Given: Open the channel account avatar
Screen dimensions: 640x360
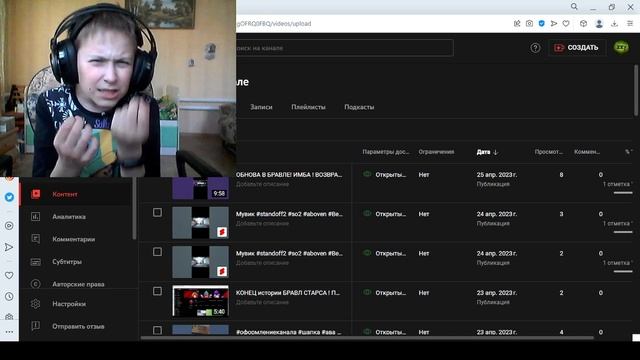Looking at the screenshot, I should [621, 47].
